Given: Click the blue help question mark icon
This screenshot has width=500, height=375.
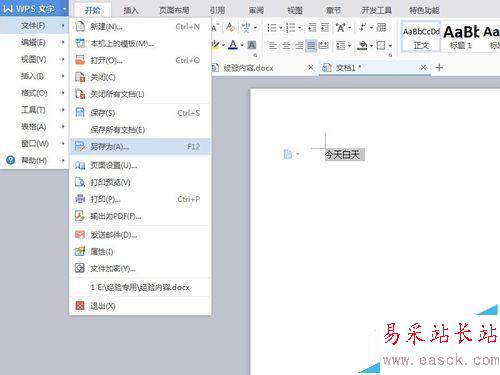Looking at the screenshot, I should pyautogui.click(x=10, y=160).
